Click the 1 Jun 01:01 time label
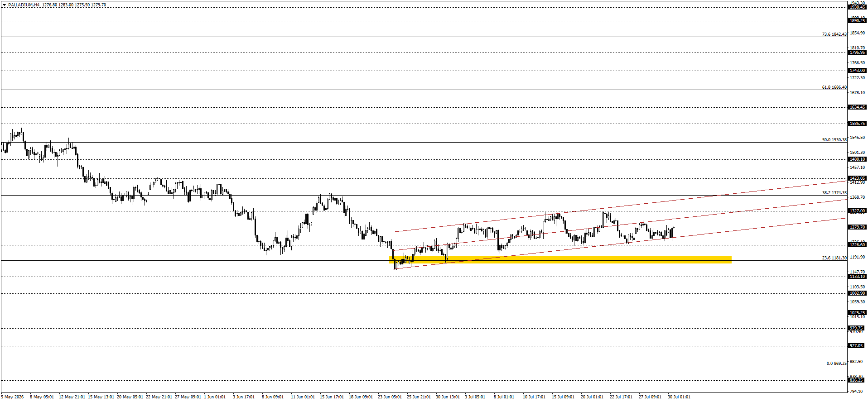The height and width of the screenshot is (402, 868). pyautogui.click(x=214, y=397)
